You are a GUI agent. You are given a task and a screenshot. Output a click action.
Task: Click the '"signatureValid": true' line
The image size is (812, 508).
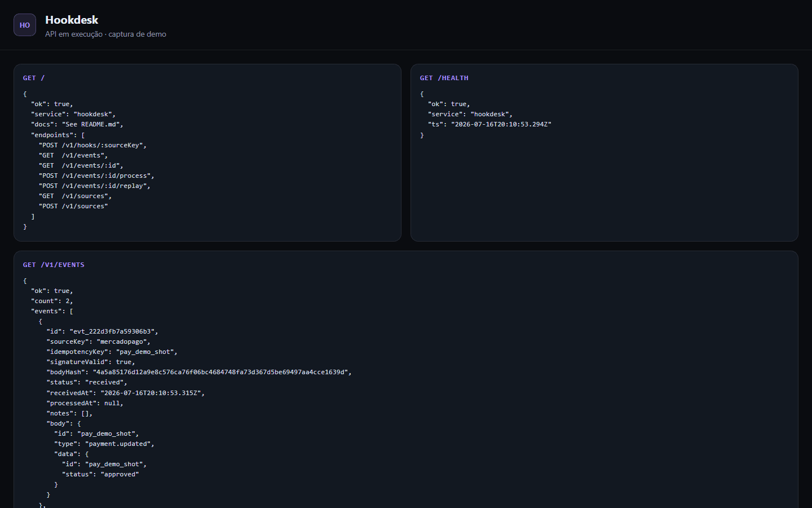[x=91, y=362]
